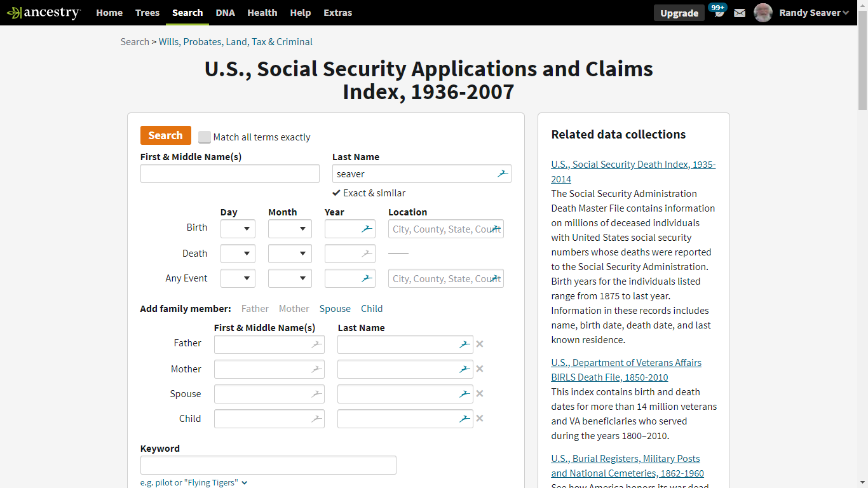
Task: Click the Mother last name filter icon
Action: point(465,369)
